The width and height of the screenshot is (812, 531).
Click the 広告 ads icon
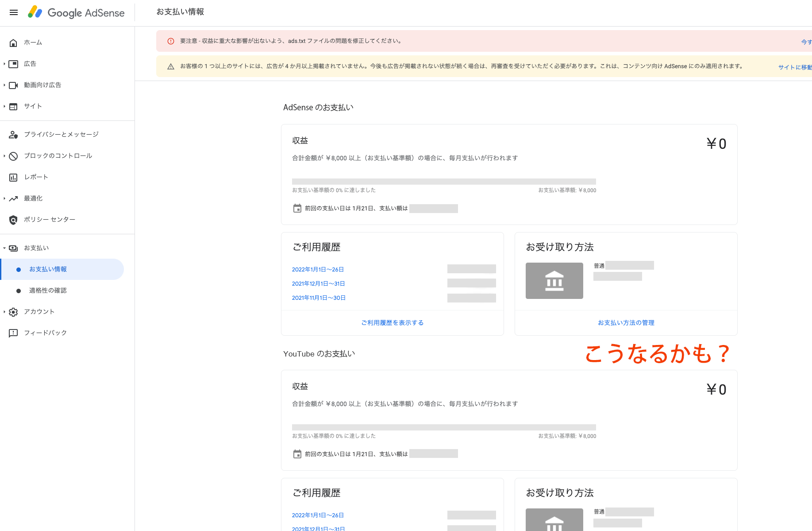(13, 64)
